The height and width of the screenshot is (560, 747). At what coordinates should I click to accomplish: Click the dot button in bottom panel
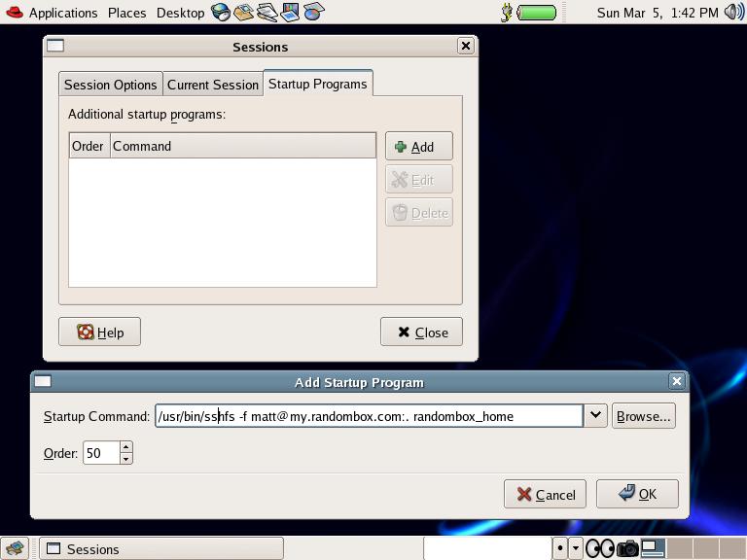560,549
